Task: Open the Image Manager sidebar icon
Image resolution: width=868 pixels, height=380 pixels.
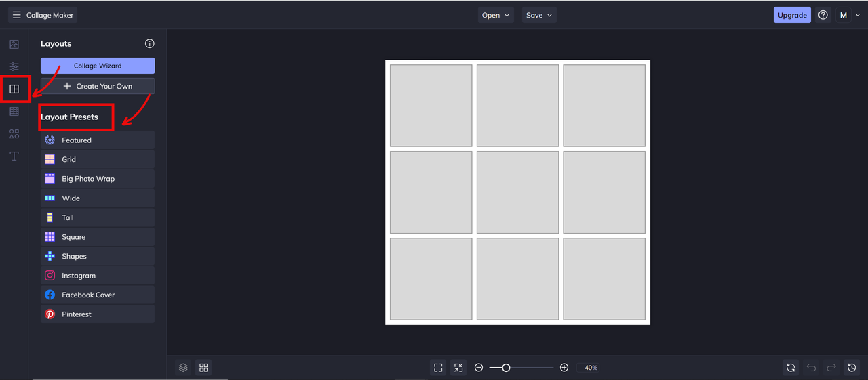Action: pyautogui.click(x=14, y=45)
